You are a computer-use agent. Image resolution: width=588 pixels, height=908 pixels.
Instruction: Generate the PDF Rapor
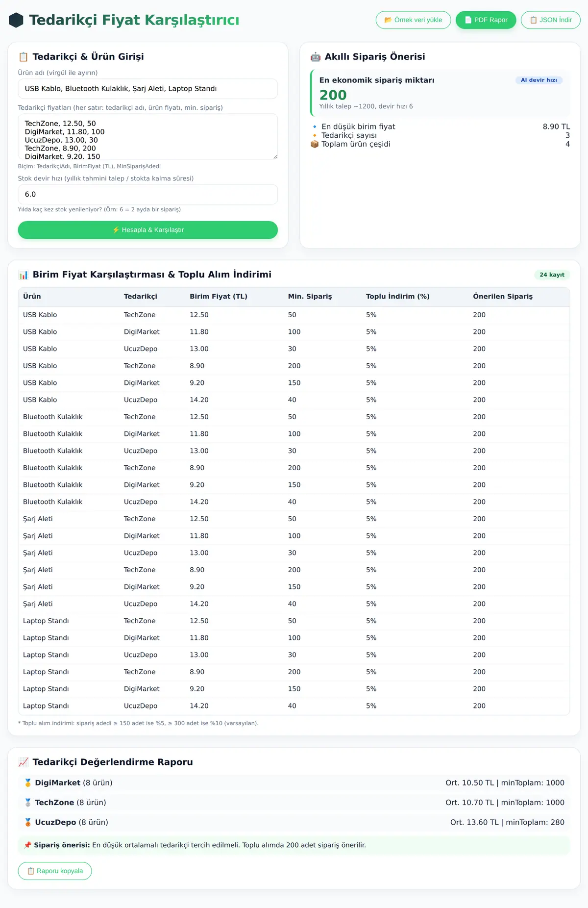(486, 20)
